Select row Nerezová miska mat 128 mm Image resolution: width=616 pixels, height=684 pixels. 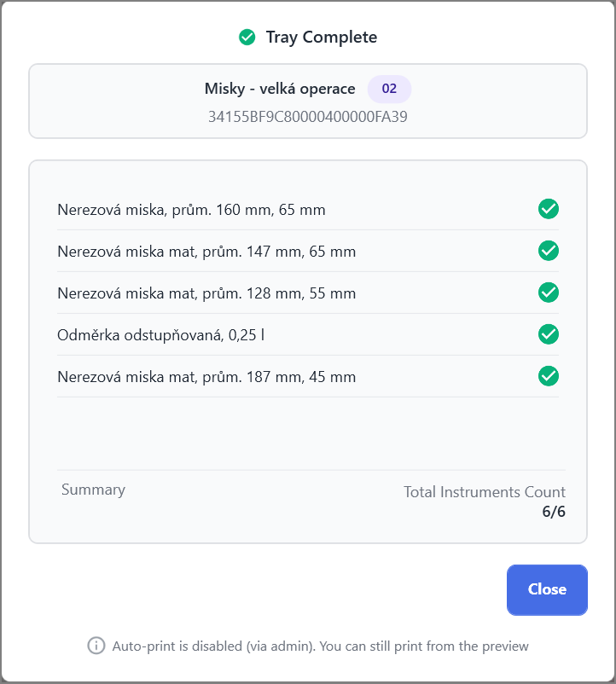coord(308,293)
